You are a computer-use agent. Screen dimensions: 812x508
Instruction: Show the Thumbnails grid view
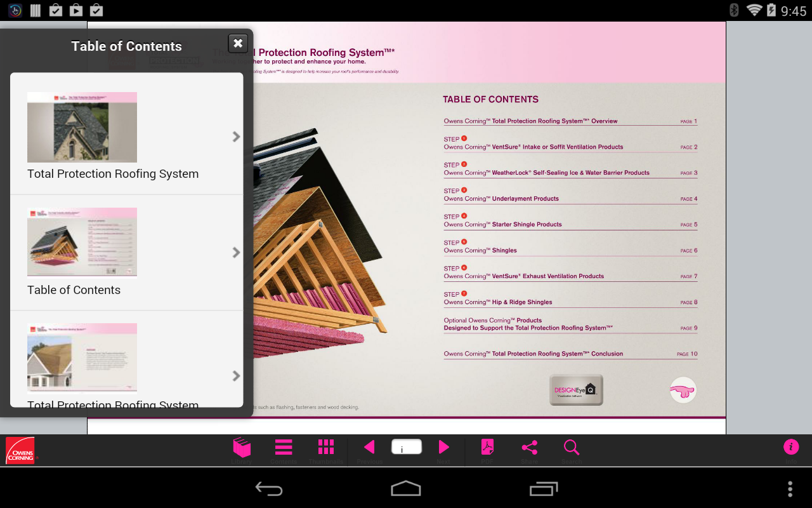(326, 447)
